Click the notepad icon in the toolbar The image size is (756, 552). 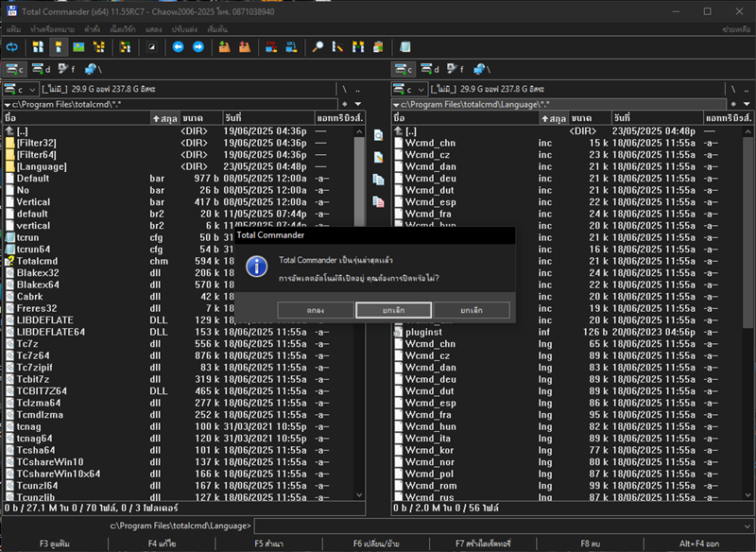pos(404,46)
